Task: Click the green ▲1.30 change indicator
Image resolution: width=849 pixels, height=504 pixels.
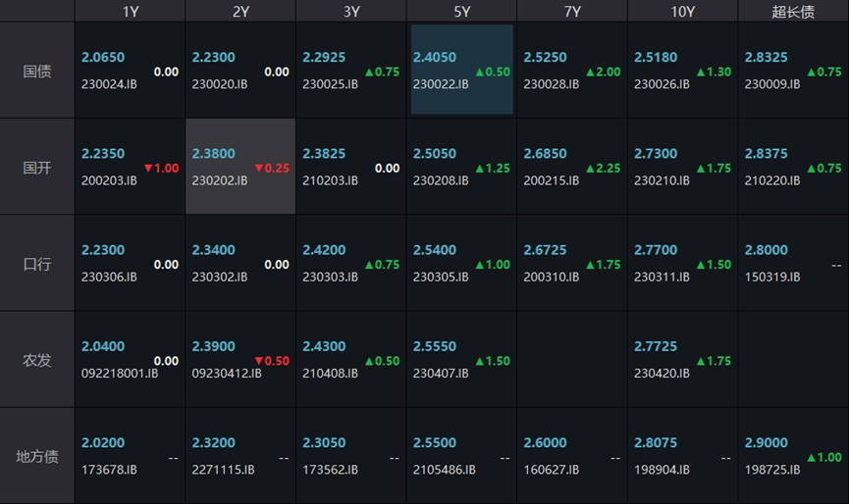Action: [x=714, y=73]
